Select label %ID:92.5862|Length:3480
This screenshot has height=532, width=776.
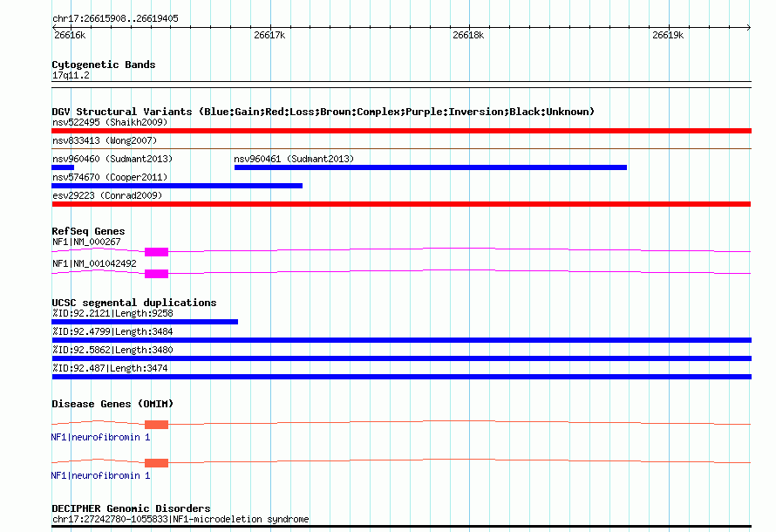(112, 350)
